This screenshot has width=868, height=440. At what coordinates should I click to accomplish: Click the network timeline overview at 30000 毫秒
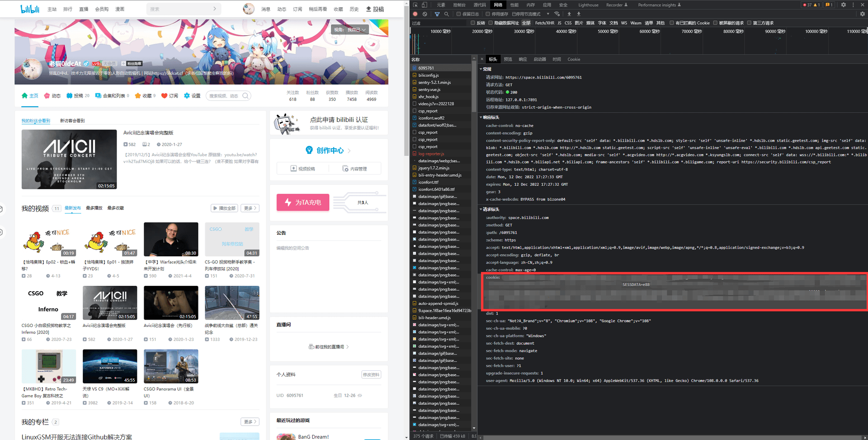524,31
